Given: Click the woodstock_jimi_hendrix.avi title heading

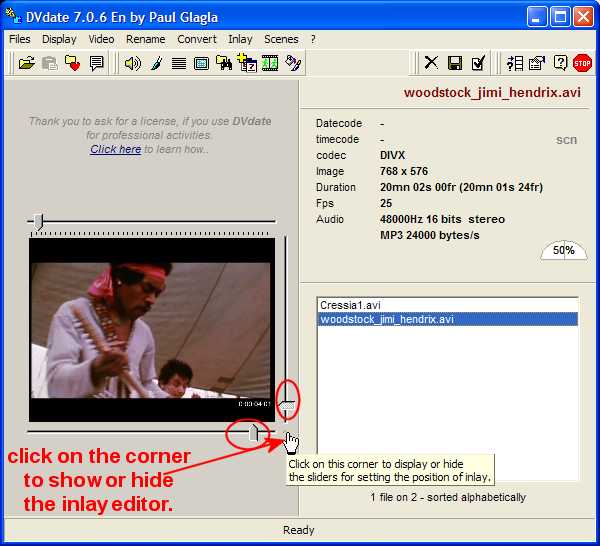Looking at the screenshot, I should click(x=492, y=92).
